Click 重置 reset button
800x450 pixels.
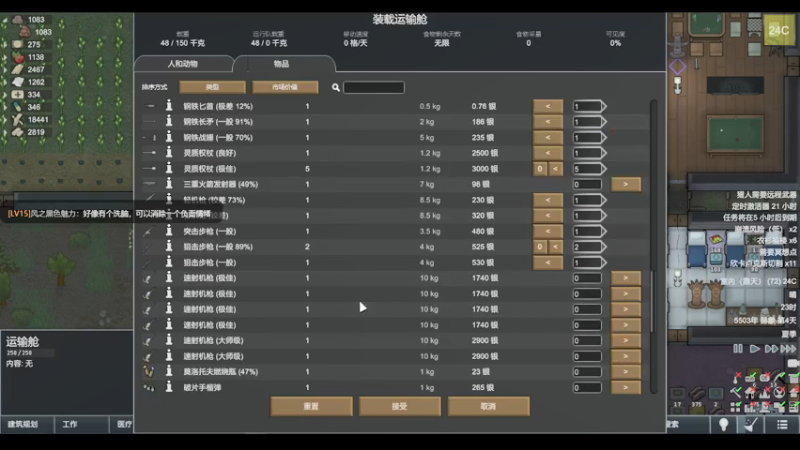pyautogui.click(x=311, y=406)
